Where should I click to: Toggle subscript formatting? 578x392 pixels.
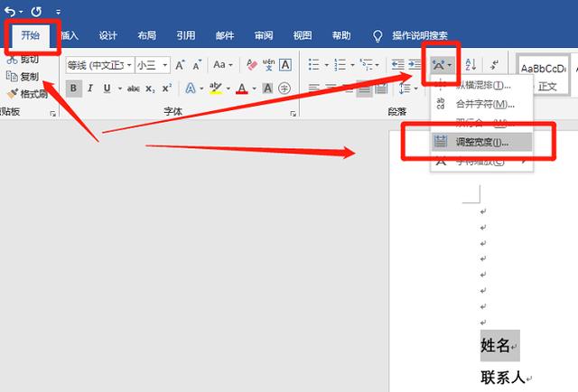150,89
